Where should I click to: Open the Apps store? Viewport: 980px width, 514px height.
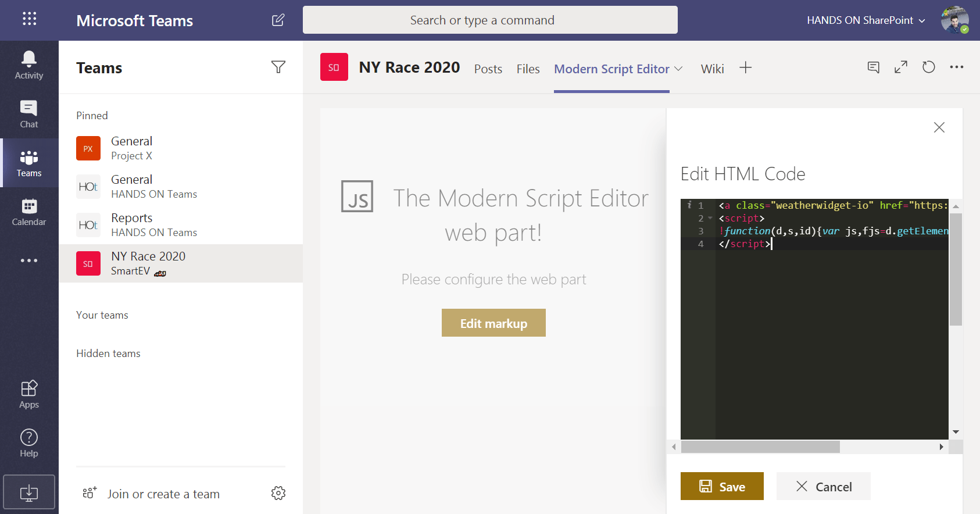pos(29,395)
